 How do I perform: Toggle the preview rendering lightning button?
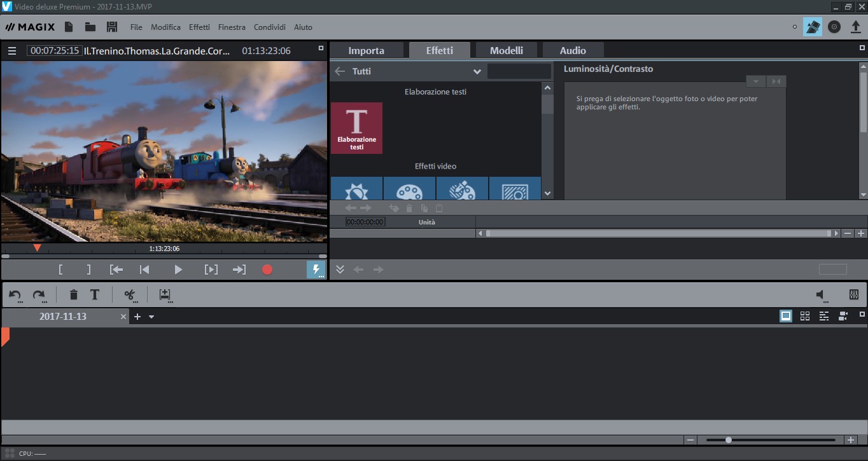(x=316, y=270)
